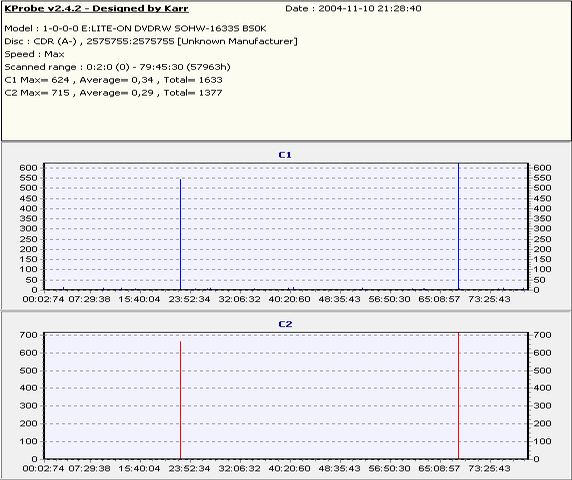Screen dimensions: 572x480
Task: Click the "Speed : Max" line
Action: (34, 54)
